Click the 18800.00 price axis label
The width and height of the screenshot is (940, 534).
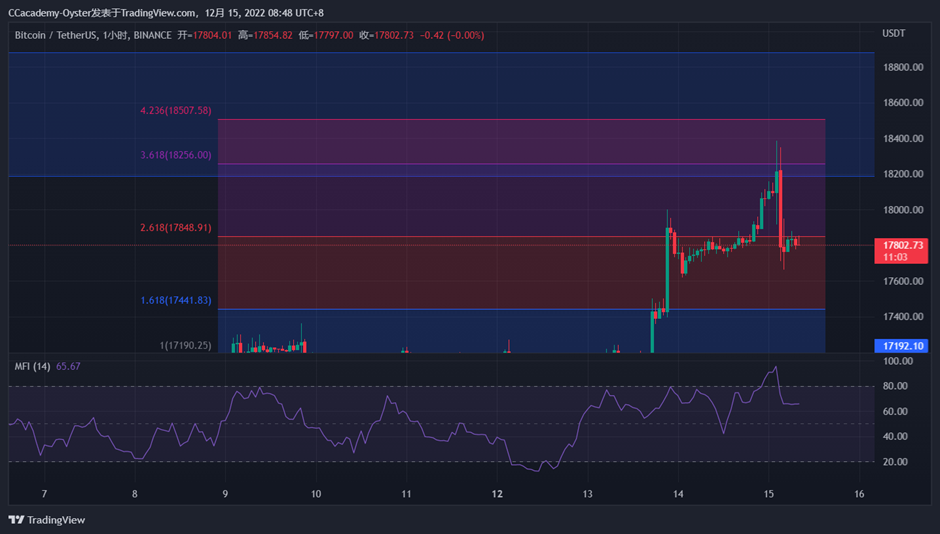903,67
